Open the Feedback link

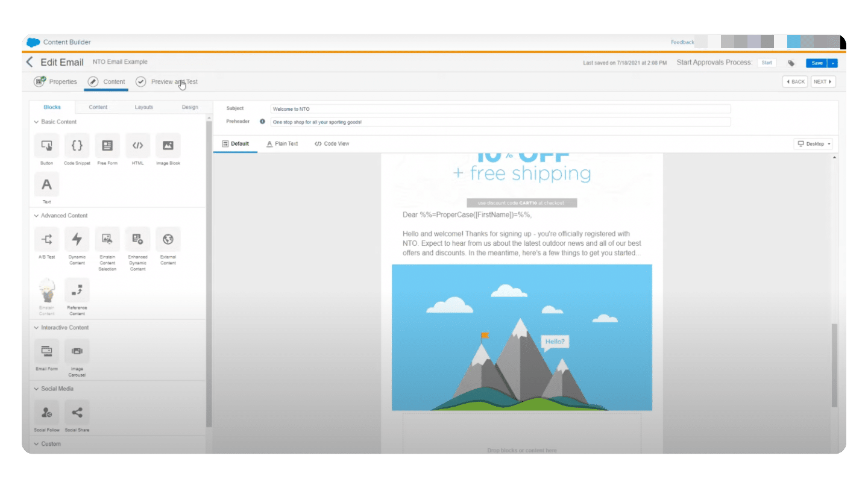pos(682,42)
